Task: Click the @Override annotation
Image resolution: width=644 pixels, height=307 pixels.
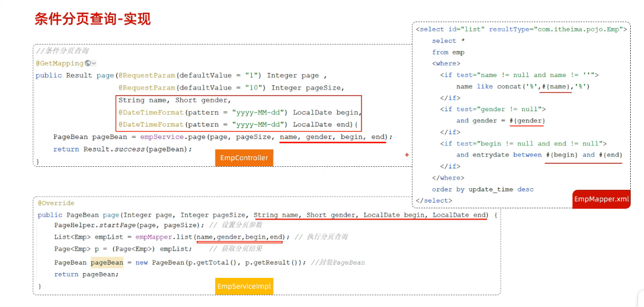Action: pyautogui.click(x=56, y=203)
